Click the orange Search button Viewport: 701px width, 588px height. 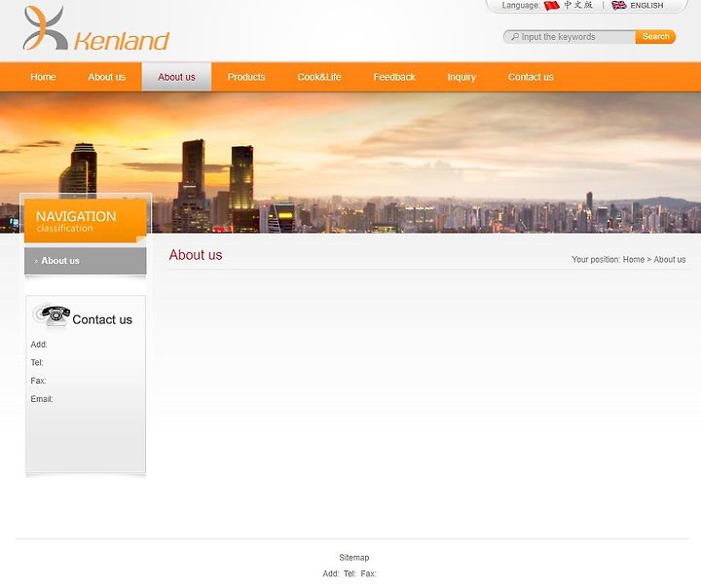click(x=655, y=37)
